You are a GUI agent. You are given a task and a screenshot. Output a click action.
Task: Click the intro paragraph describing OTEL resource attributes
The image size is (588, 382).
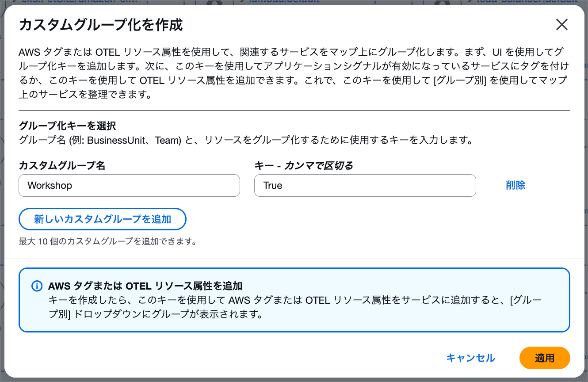click(294, 73)
